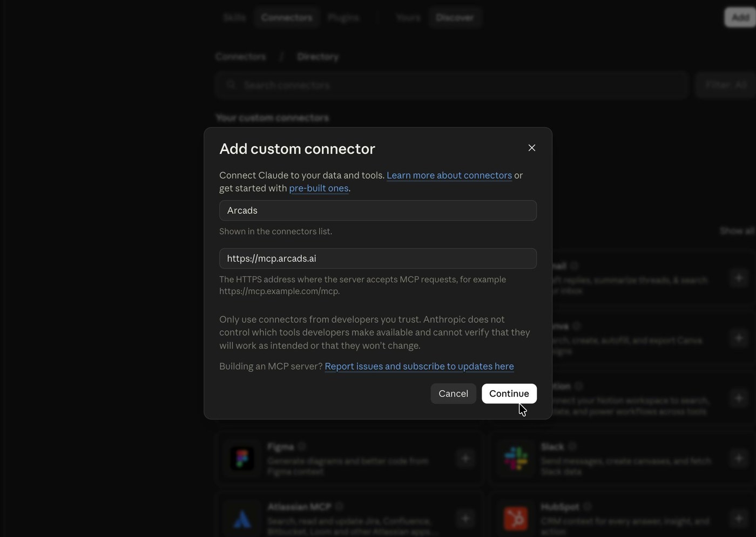This screenshot has height=537, width=756.
Task: Click the magnifier icon in search box
Action: point(231,85)
